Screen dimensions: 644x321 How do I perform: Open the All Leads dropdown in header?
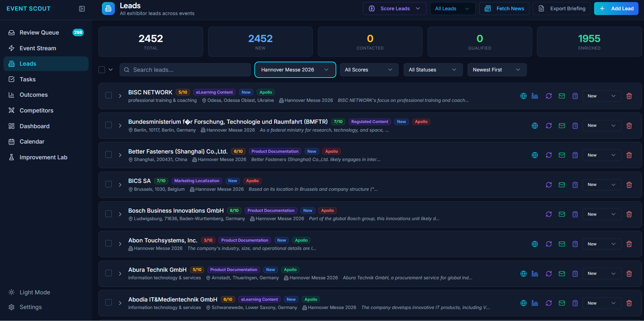tap(453, 9)
